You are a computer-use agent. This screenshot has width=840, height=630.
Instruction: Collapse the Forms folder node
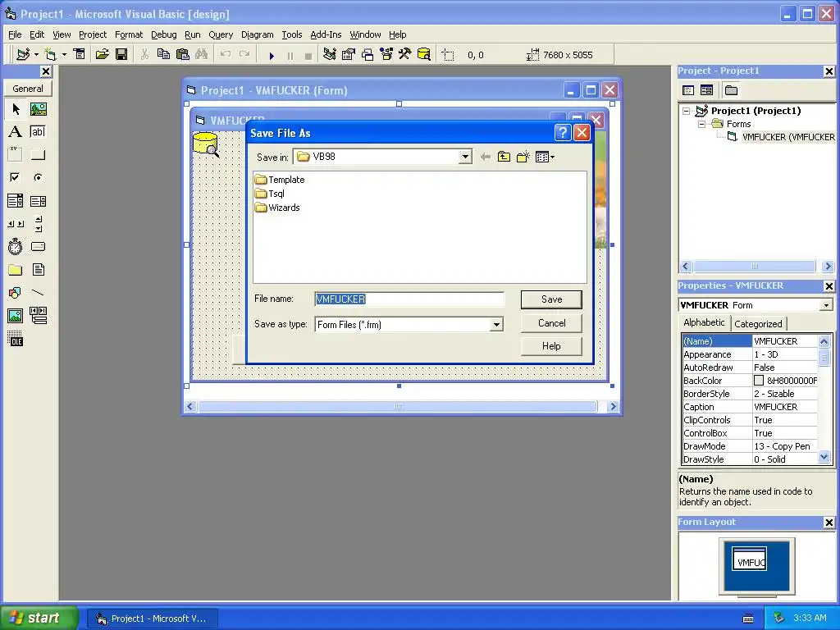(x=701, y=124)
